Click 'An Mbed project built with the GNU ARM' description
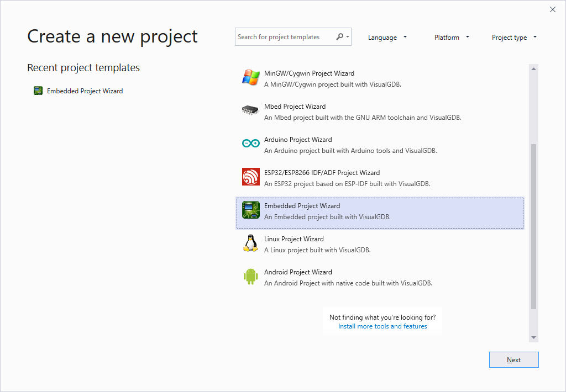 363,118
